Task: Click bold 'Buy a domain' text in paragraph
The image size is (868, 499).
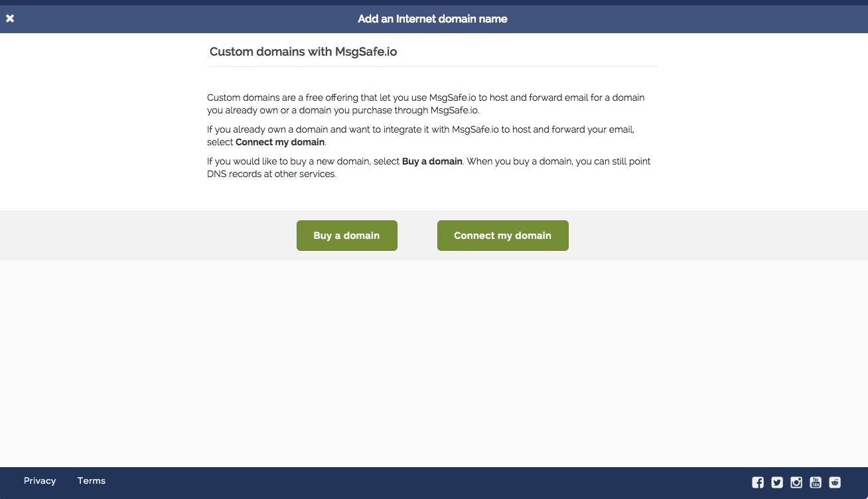Action: [432, 161]
